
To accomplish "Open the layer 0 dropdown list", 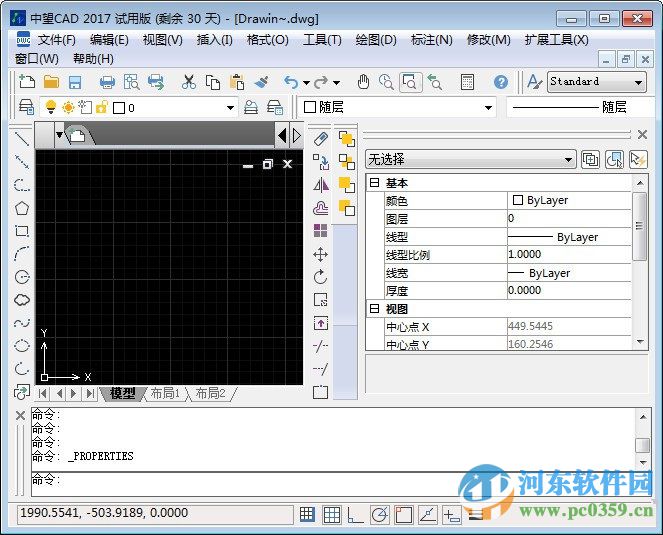I will [x=230, y=108].
